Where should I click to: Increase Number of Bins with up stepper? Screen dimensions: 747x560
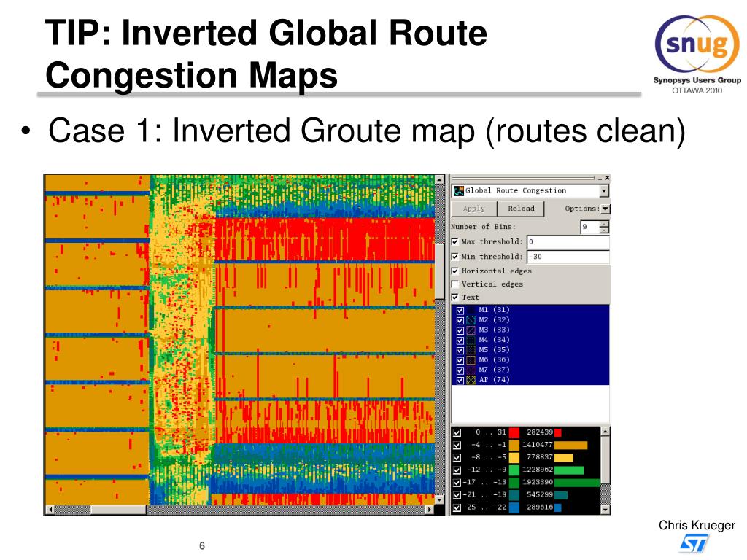(604, 224)
